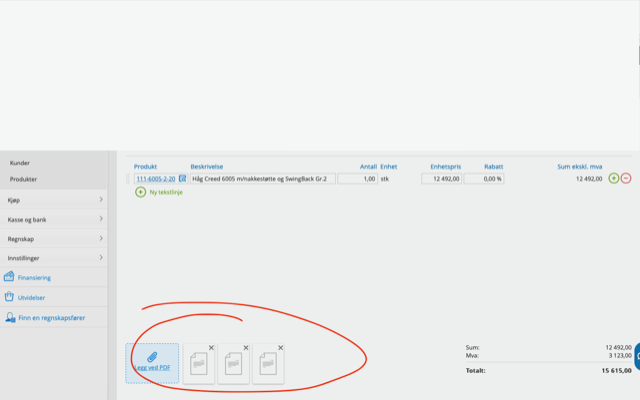Click the Enhetspris column header

445,167
